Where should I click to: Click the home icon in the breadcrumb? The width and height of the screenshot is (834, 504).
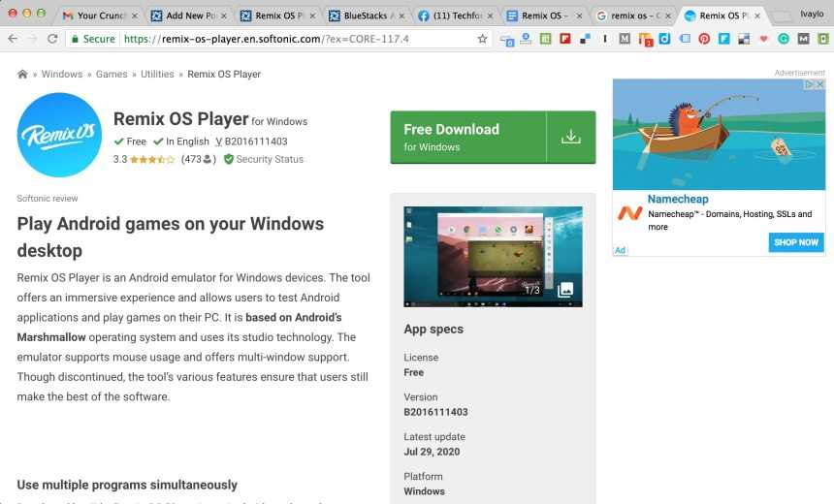(x=22, y=75)
